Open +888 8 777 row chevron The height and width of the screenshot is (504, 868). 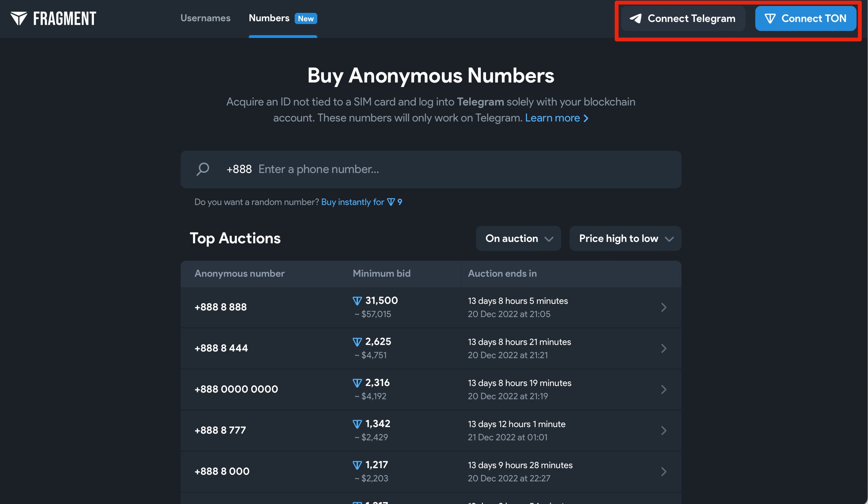coord(663,431)
